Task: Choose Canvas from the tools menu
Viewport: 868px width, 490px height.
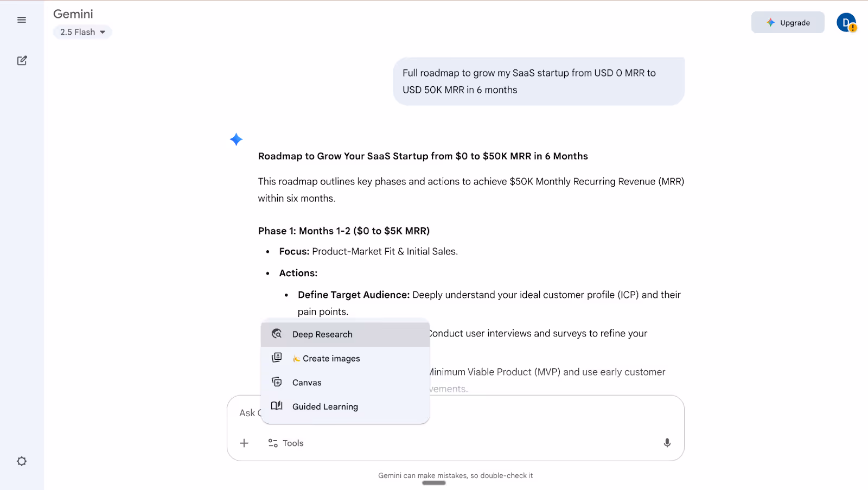Action: (307, 382)
